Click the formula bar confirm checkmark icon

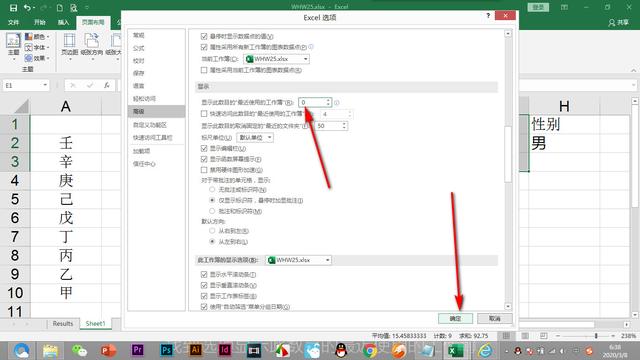coord(90,85)
